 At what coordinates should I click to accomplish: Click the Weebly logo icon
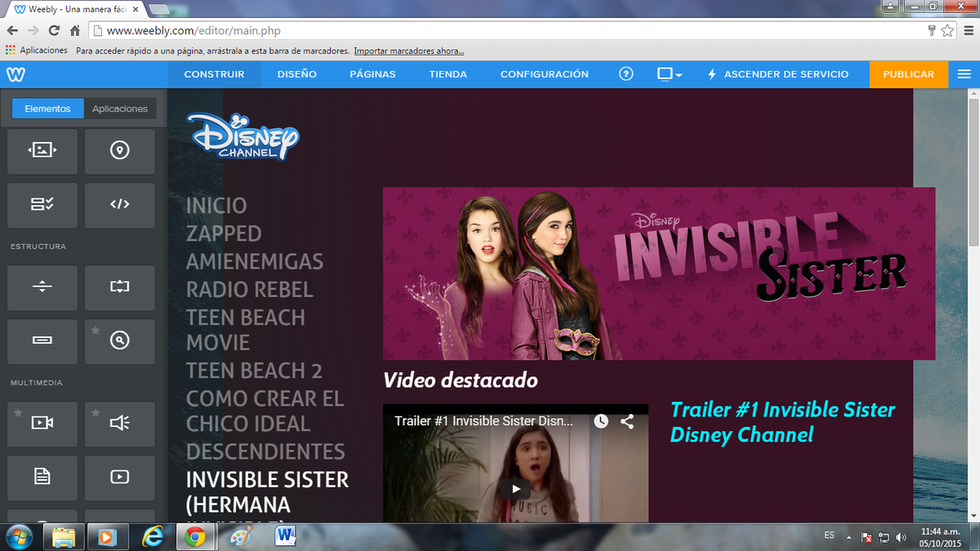(x=16, y=74)
